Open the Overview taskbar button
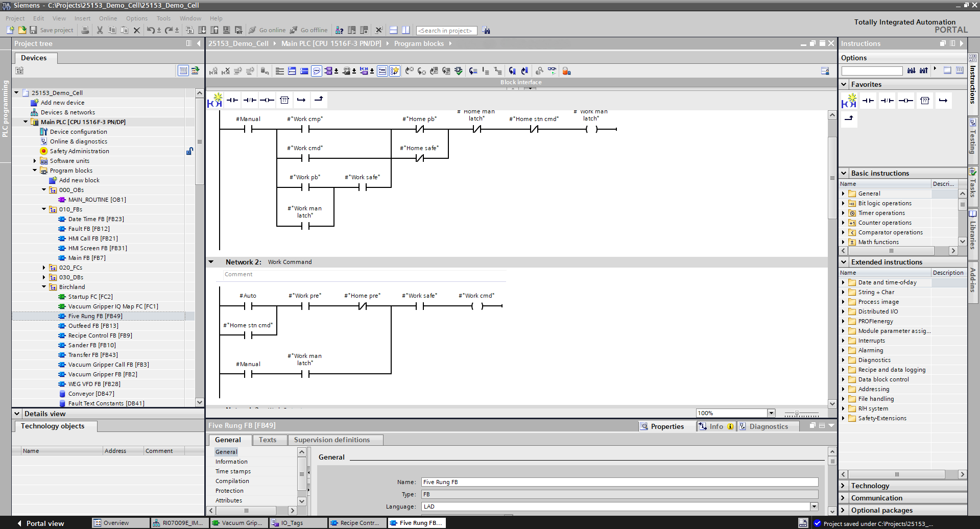The image size is (980, 529). (121, 523)
